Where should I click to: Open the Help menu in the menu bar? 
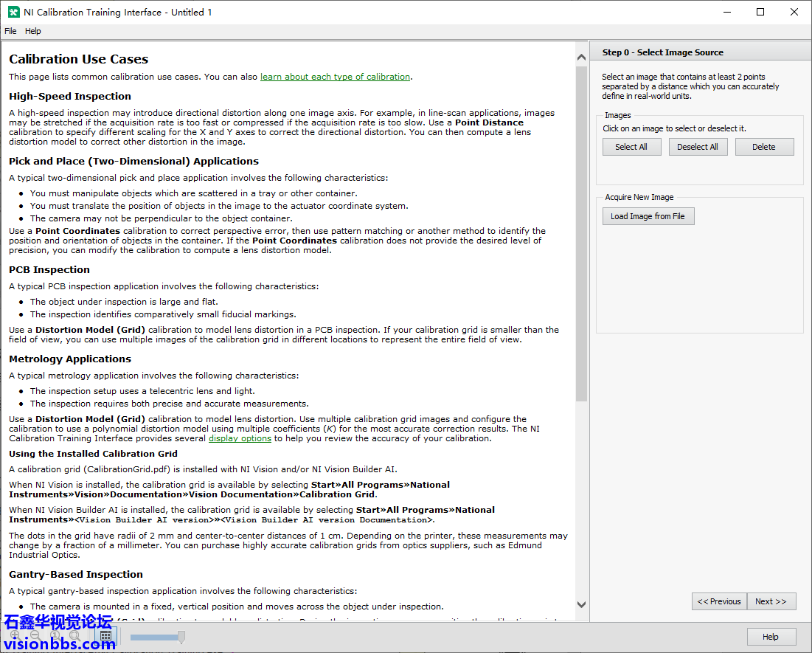click(x=32, y=31)
